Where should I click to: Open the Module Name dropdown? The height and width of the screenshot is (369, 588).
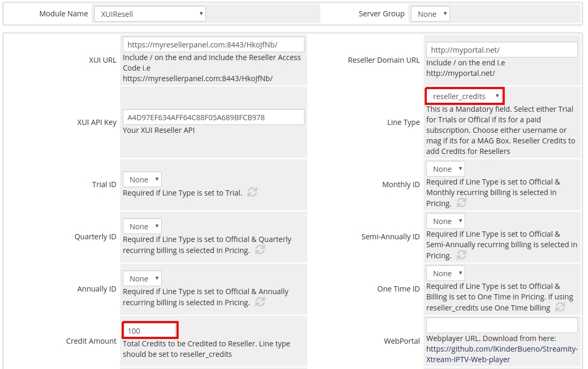click(150, 14)
